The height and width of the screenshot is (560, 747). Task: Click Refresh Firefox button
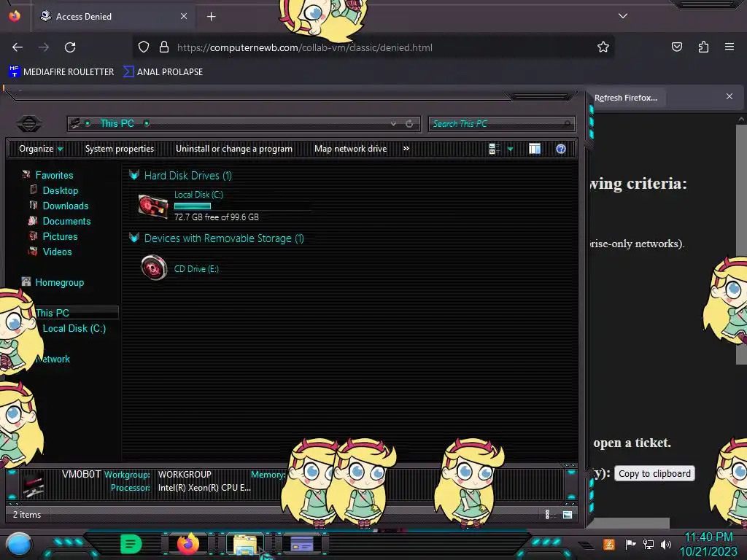click(625, 98)
